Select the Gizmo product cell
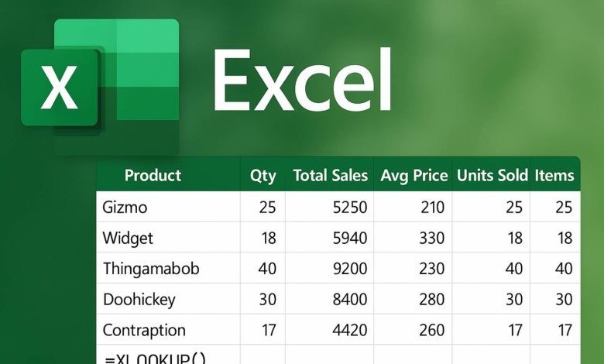 click(125, 207)
